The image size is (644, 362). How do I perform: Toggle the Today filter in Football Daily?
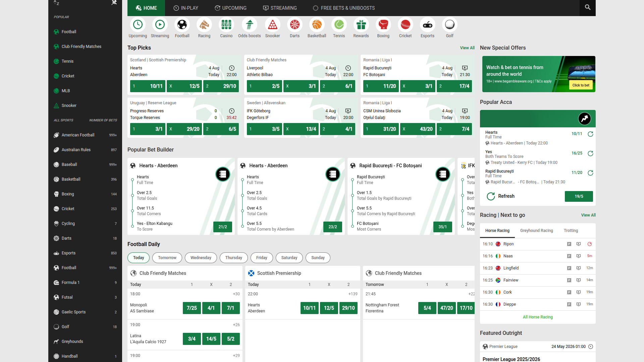(x=138, y=257)
